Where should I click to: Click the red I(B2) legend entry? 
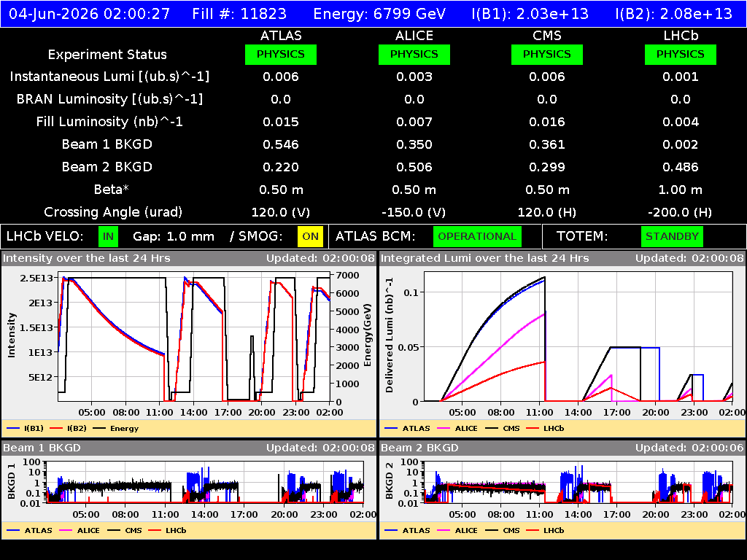coord(68,428)
